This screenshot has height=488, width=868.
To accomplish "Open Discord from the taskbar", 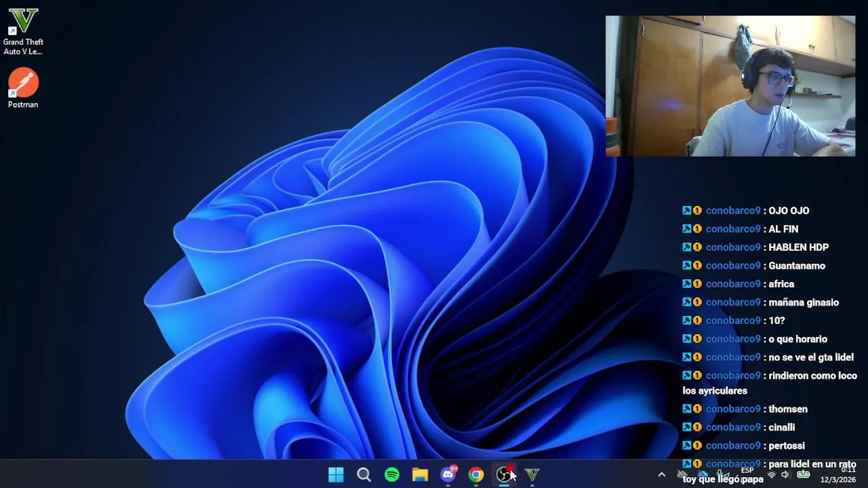I will tap(448, 475).
